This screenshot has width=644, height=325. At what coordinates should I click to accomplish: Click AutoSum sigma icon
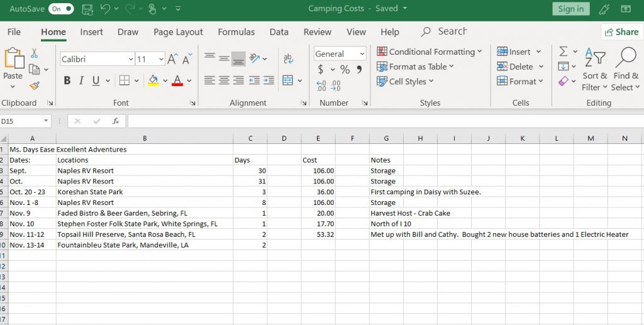click(563, 52)
